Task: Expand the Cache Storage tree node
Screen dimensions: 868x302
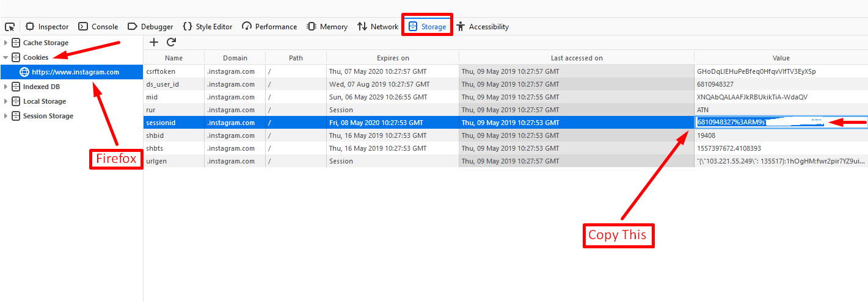Action: point(6,43)
